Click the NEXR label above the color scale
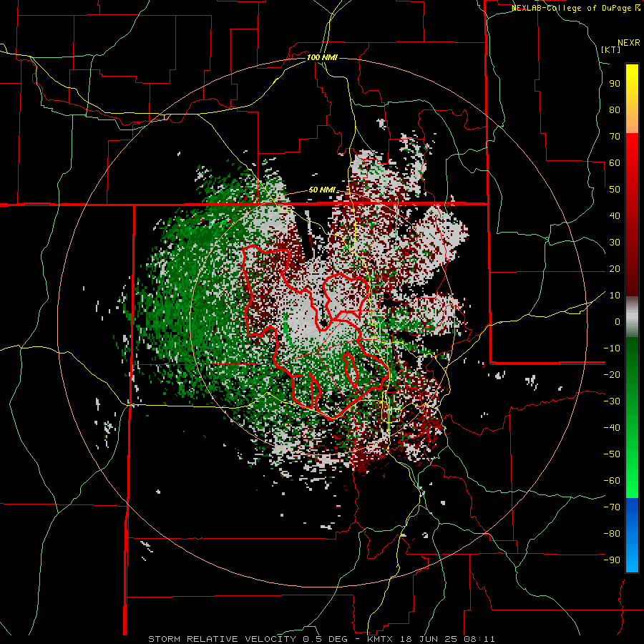The height and width of the screenshot is (644, 644). tap(629, 43)
